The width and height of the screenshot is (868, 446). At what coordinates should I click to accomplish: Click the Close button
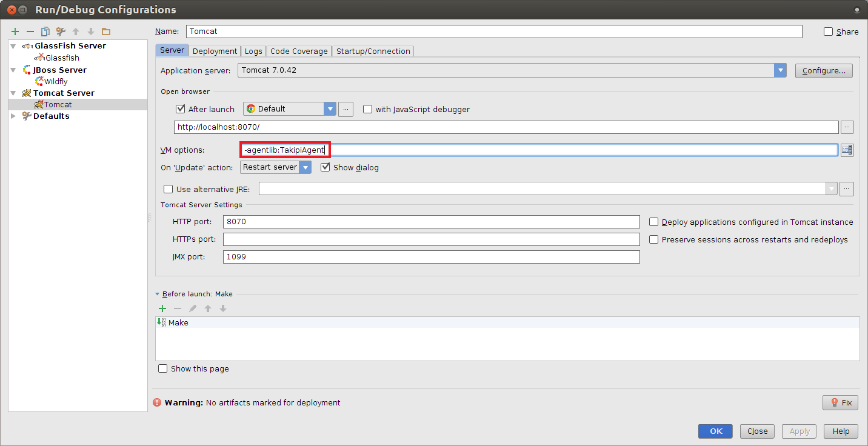click(757, 431)
